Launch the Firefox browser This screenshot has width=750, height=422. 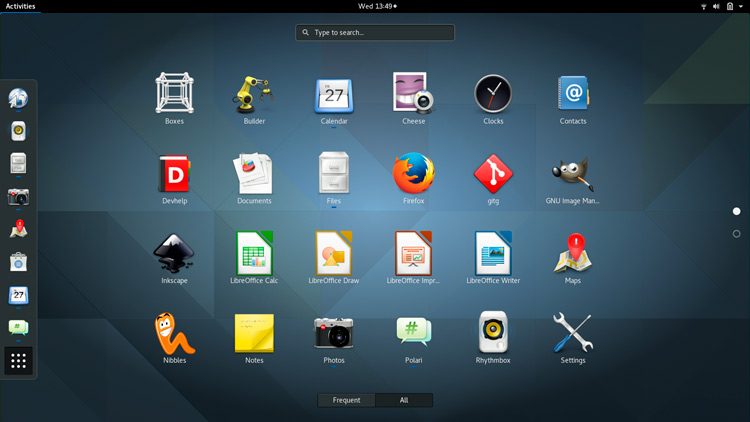point(413,173)
